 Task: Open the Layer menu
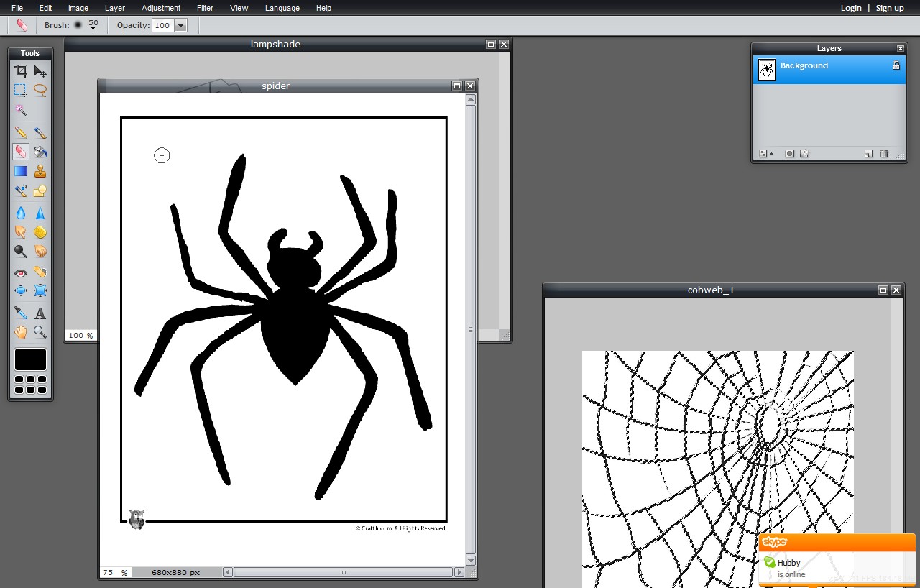pos(115,8)
